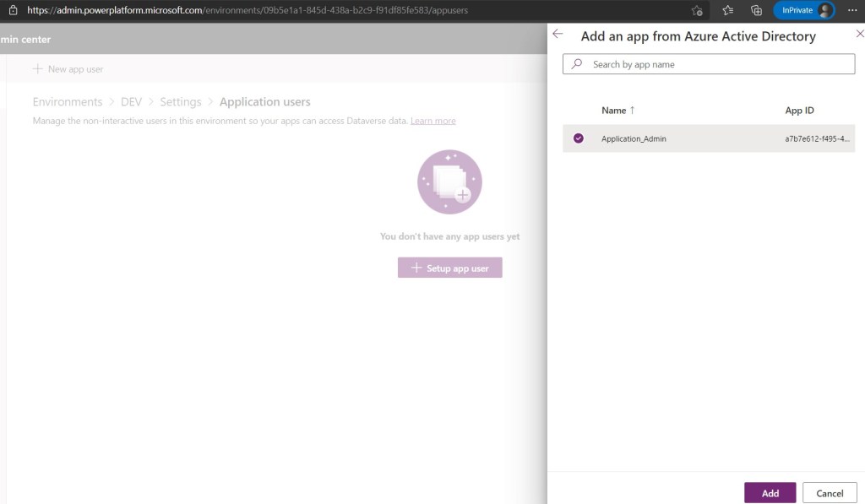Click the back arrow in the panel
This screenshot has height=504, width=865.
(558, 35)
